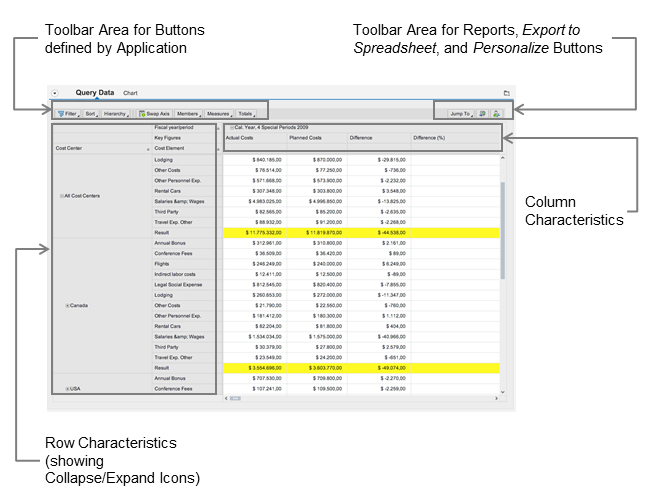Viewport: 660px width, 502px height.
Task: Click the Planned Costs column header
Action: pos(317,138)
